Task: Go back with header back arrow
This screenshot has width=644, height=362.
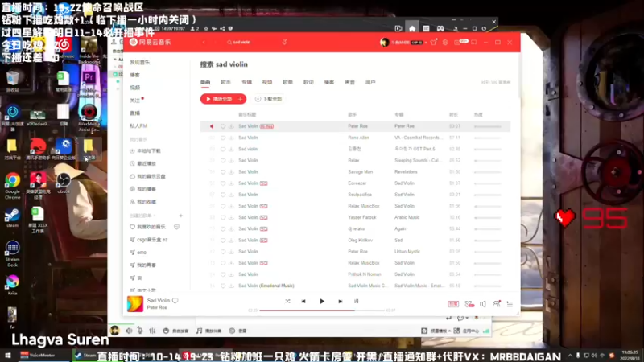Action: (x=204, y=43)
